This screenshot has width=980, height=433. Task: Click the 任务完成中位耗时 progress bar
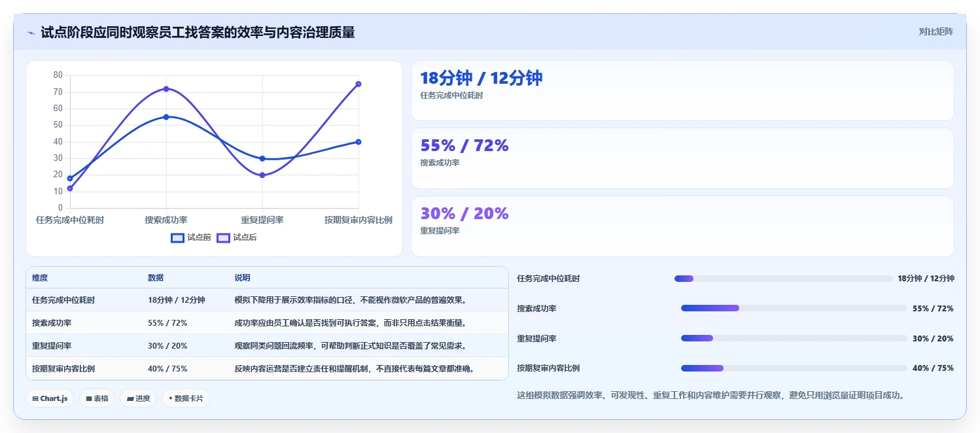click(783, 279)
